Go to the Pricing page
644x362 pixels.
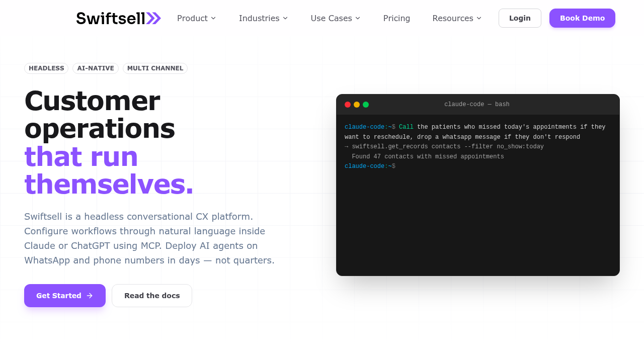pyautogui.click(x=396, y=18)
